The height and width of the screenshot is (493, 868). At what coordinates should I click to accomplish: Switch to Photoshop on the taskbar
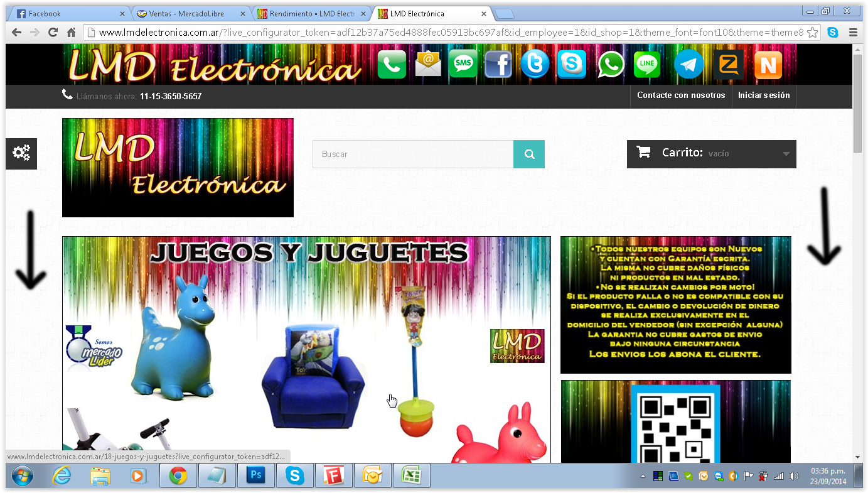click(255, 476)
